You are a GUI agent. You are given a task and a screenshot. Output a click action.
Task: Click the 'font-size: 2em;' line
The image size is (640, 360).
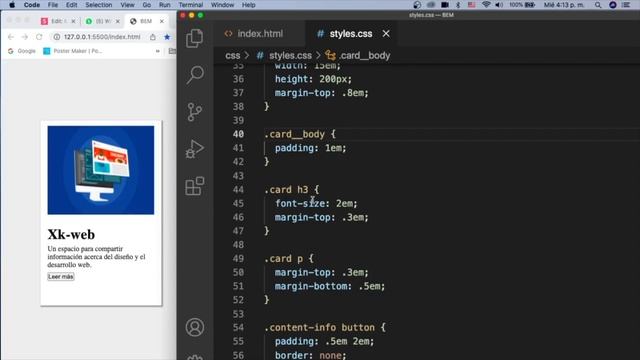click(x=316, y=203)
